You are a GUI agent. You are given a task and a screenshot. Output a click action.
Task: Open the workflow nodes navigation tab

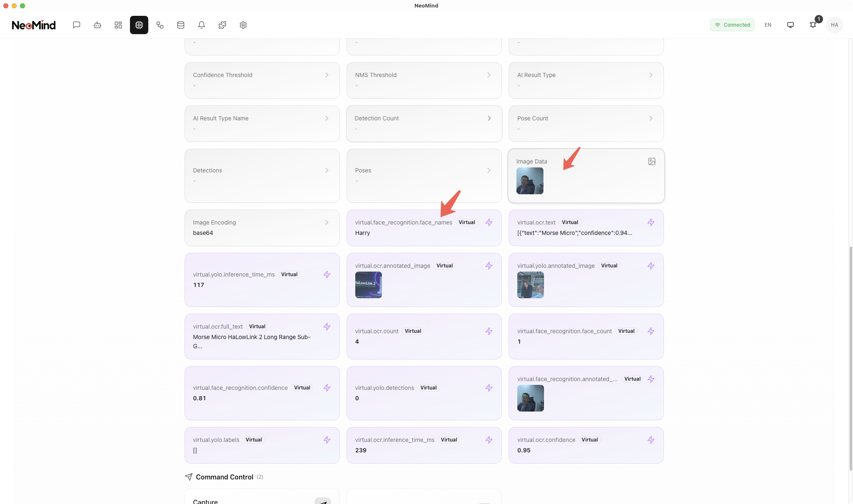click(x=160, y=25)
